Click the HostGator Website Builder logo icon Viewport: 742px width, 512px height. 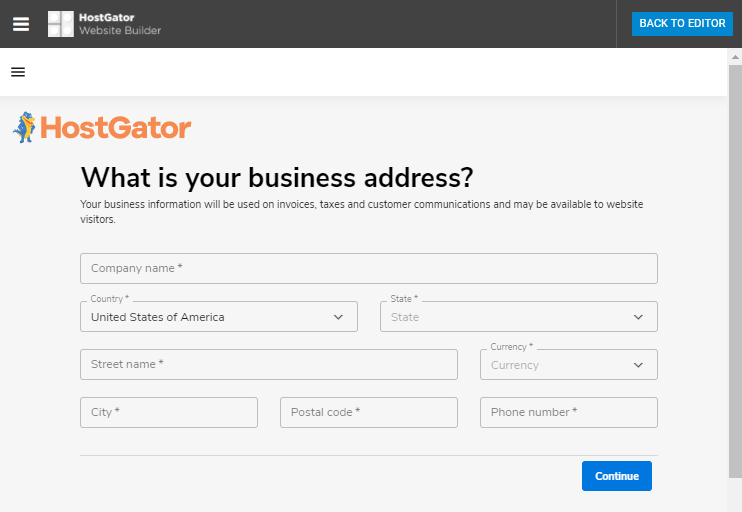coord(61,24)
